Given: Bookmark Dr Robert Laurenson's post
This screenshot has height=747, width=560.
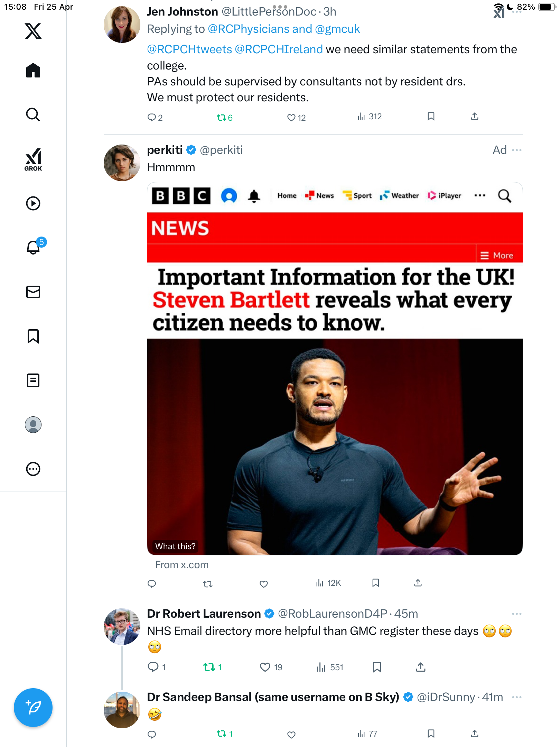Looking at the screenshot, I should click(377, 667).
